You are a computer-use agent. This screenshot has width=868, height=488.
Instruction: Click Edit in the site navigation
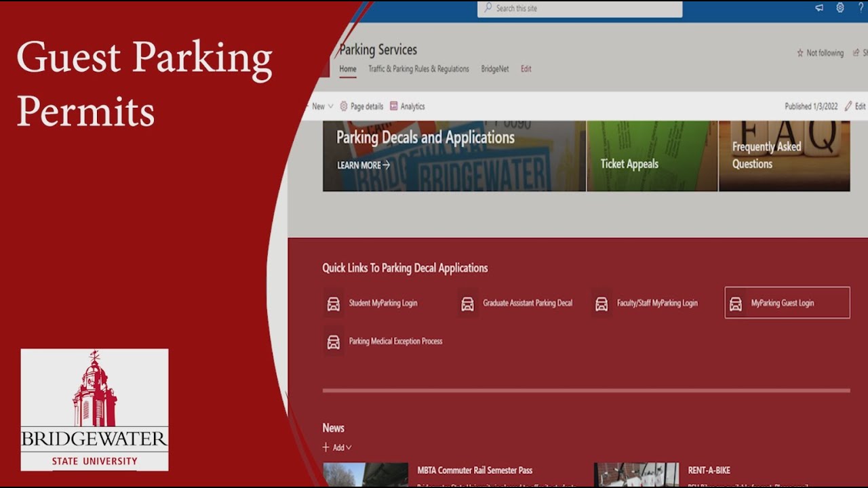[x=526, y=69]
